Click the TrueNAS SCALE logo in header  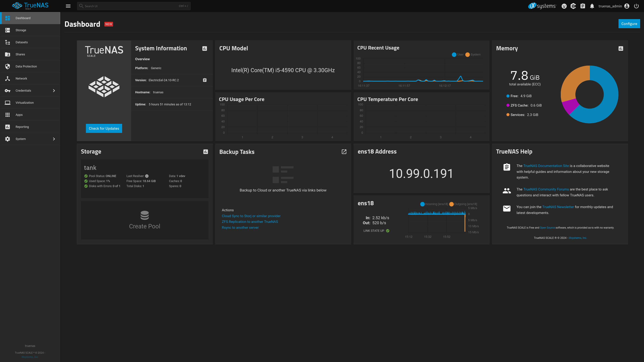[30, 6]
